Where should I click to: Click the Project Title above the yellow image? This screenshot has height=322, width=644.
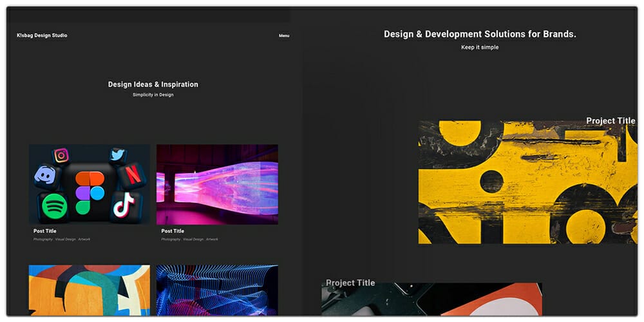[x=610, y=121]
